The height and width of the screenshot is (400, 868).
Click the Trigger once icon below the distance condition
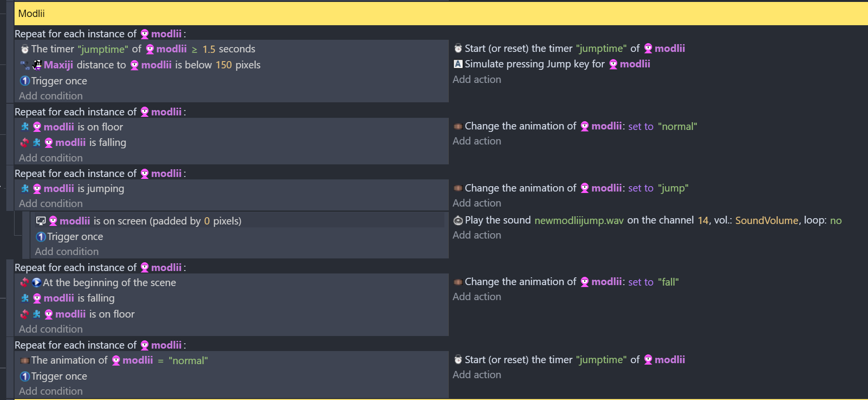click(x=25, y=81)
